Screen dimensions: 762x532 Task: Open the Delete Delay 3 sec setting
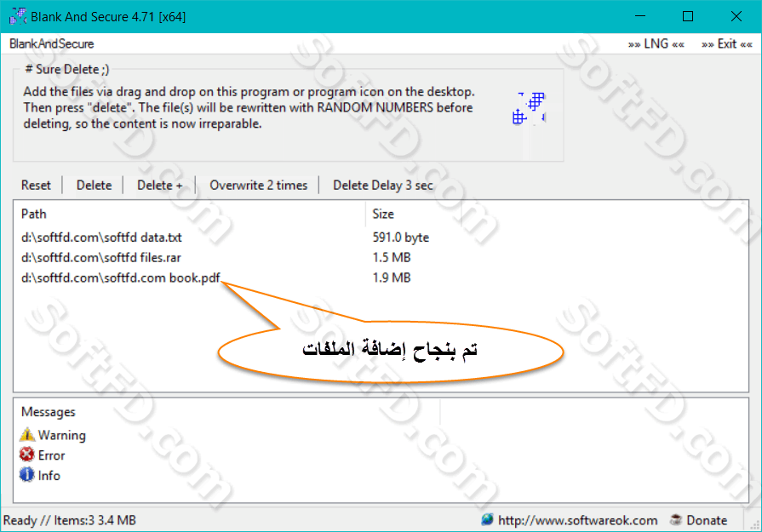click(x=383, y=185)
